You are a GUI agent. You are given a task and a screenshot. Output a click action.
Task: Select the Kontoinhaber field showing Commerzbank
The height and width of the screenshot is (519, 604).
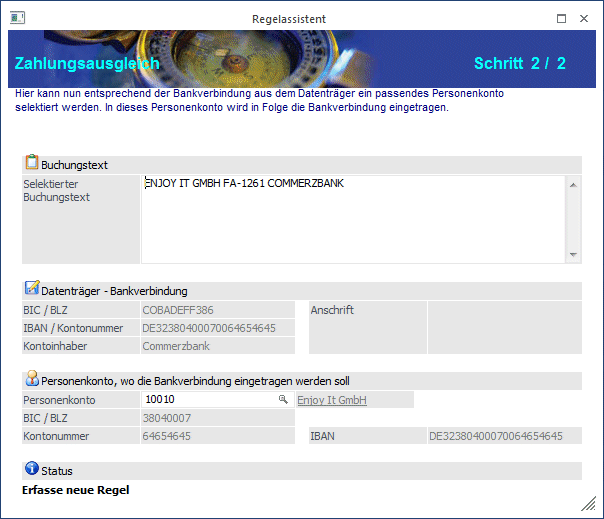[217, 346]
